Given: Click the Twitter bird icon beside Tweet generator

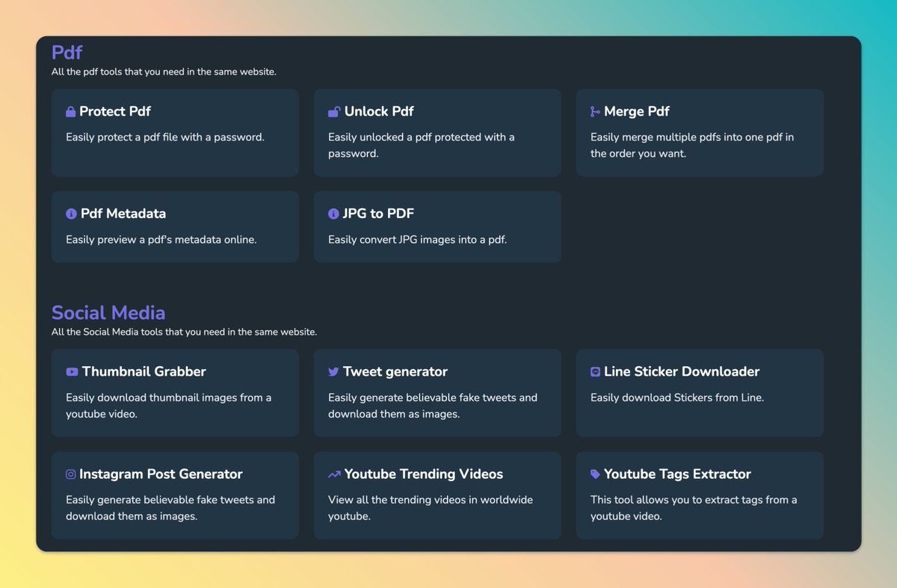Looking at the screenshot, I should click(333, 372).
